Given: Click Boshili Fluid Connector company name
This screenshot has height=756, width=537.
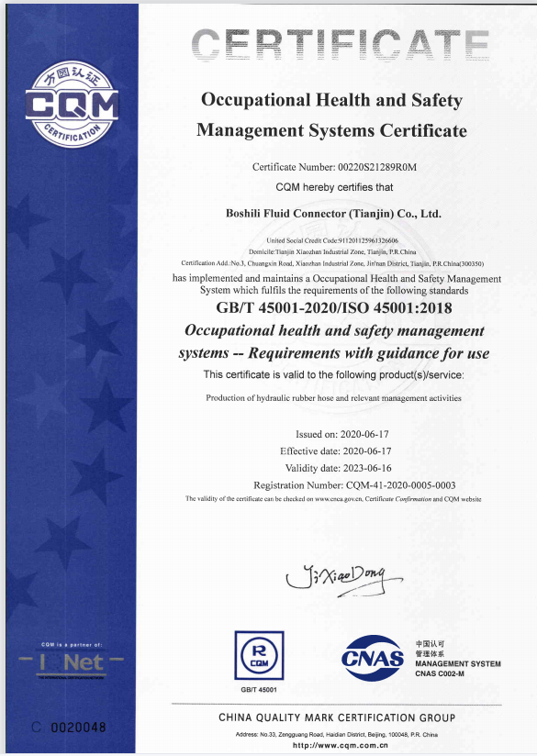Looking at the screenshot, I should [333, 214].
